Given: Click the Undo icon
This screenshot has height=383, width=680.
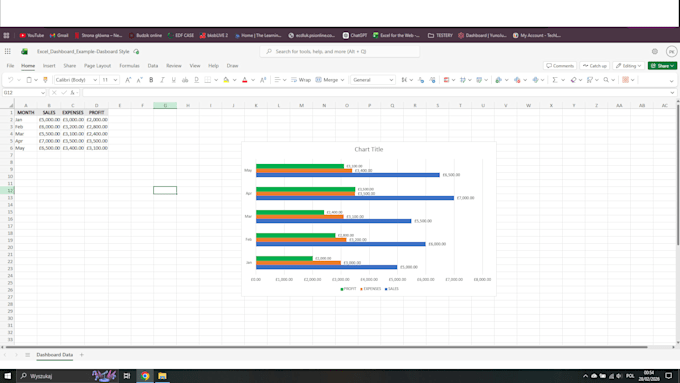Looking at the screenshot, I should [x=10, y=80].
